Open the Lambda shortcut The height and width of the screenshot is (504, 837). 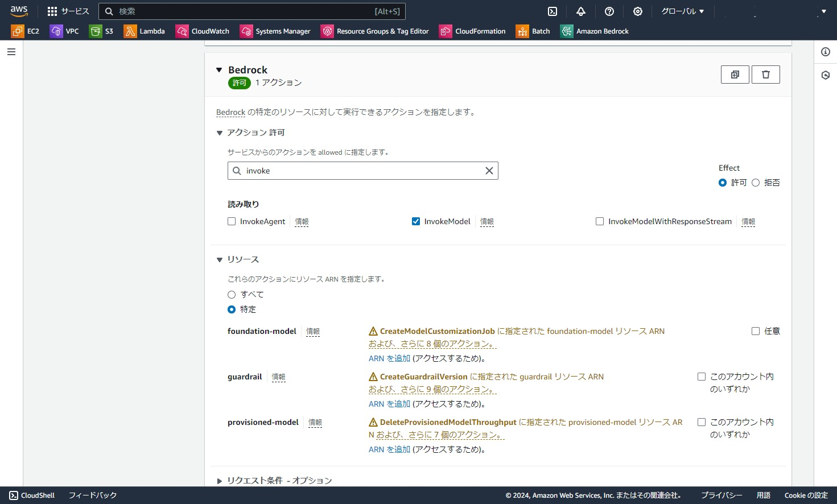[x=145, y=31]
